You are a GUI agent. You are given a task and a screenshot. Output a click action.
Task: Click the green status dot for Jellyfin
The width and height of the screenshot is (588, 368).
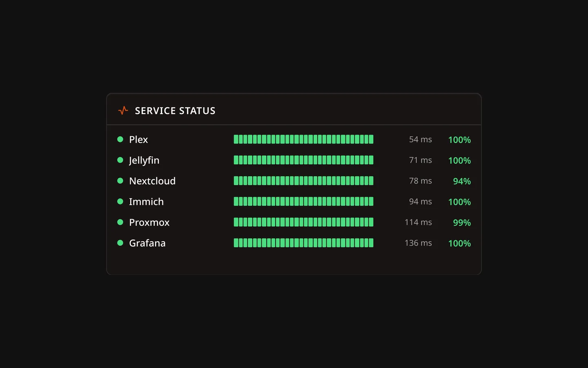pos(120,160)
